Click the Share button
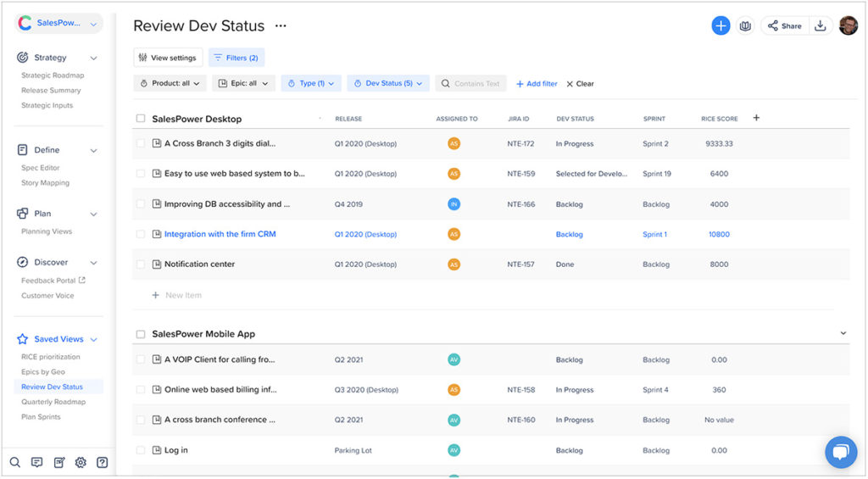868x479 pixels. 784,25
